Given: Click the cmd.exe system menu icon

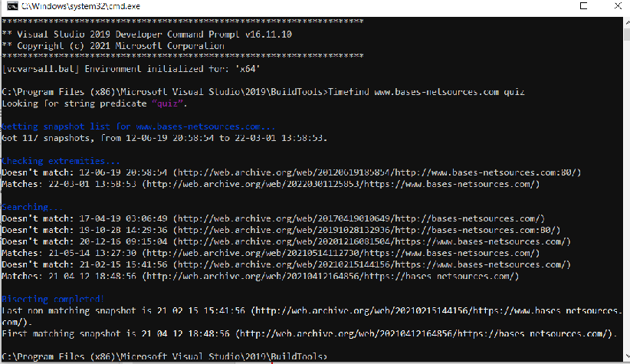Looking at the screenshot, I should (x=8, y=7).
